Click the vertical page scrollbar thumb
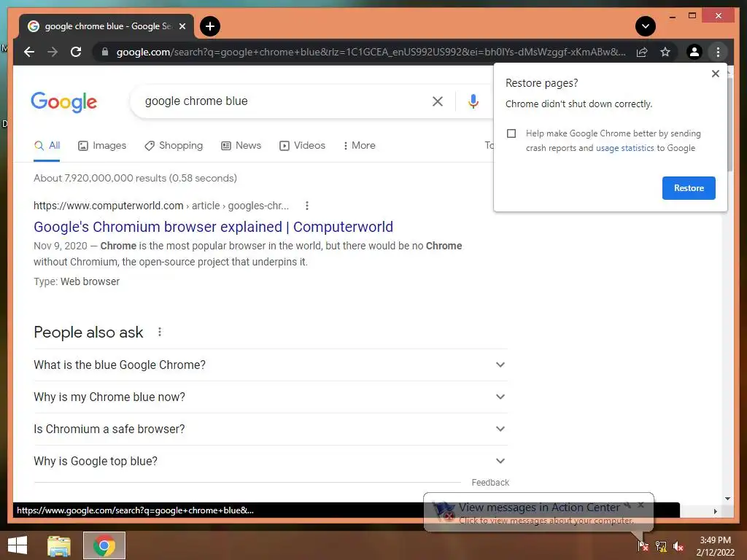747x560 pixels. tap(729, 124)
